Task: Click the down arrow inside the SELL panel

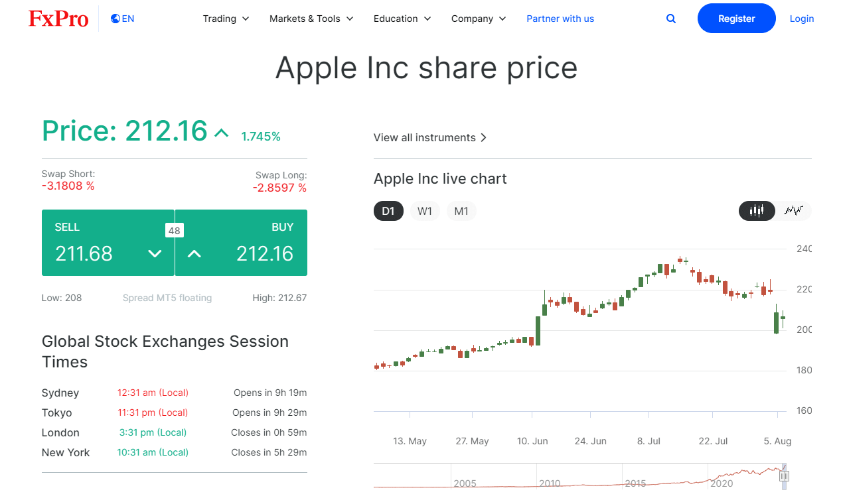Action: click(x=155, y=253)
